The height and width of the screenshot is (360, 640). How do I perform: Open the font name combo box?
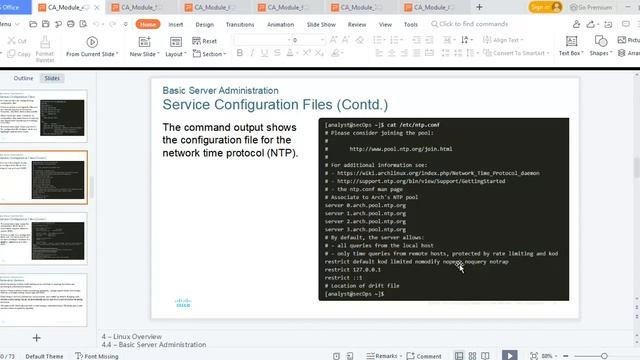click(262, 40)
